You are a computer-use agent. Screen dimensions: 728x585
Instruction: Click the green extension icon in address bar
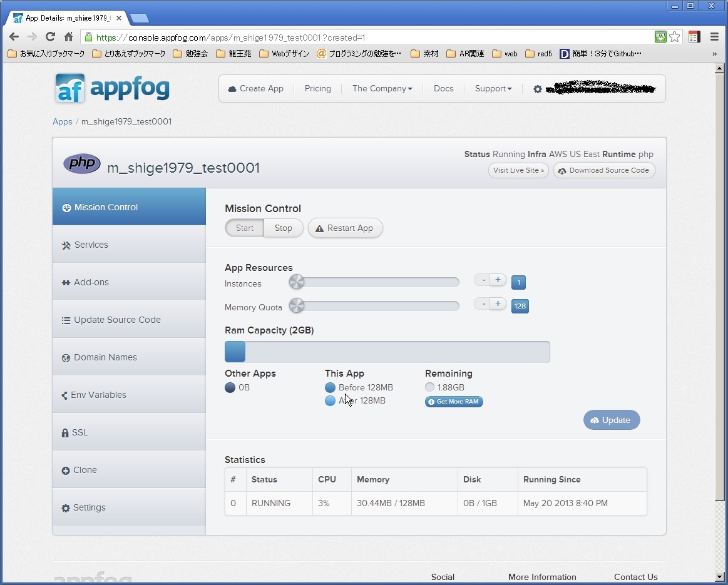point(660,37)
